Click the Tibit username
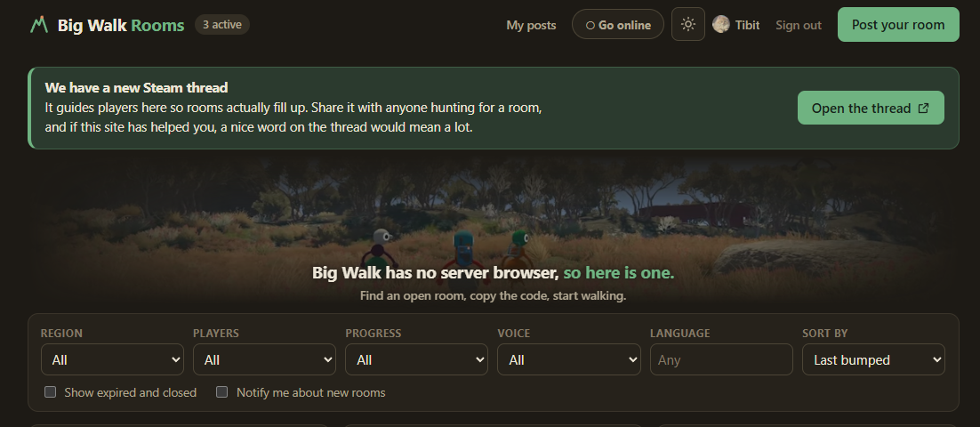 747,25
